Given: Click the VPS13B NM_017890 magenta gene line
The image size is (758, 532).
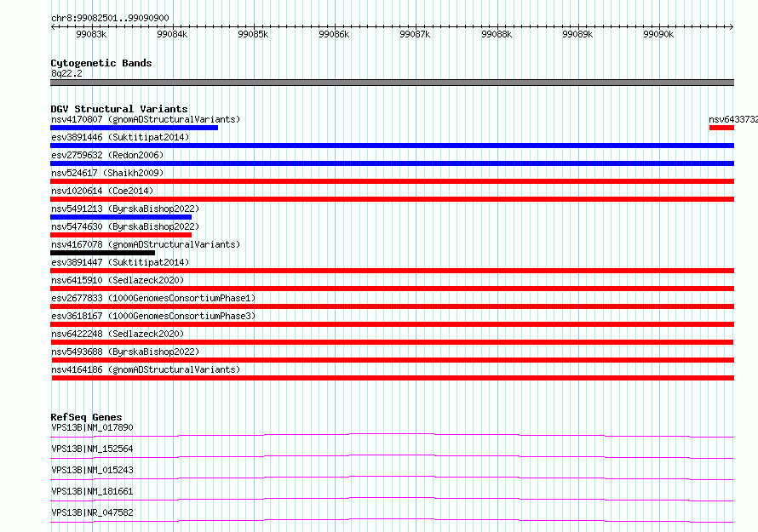Looking at the screenshot, I should (392, 435).
